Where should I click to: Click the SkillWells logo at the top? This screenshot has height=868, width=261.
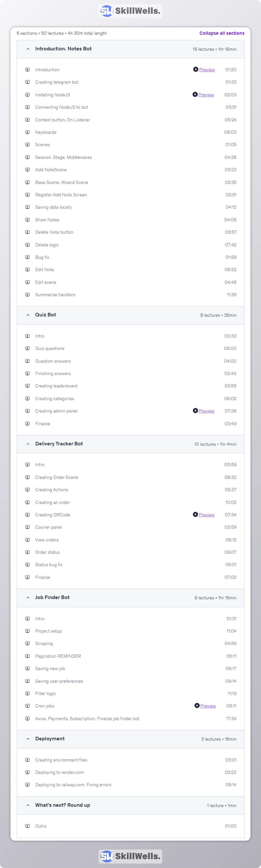pos(130,11)
